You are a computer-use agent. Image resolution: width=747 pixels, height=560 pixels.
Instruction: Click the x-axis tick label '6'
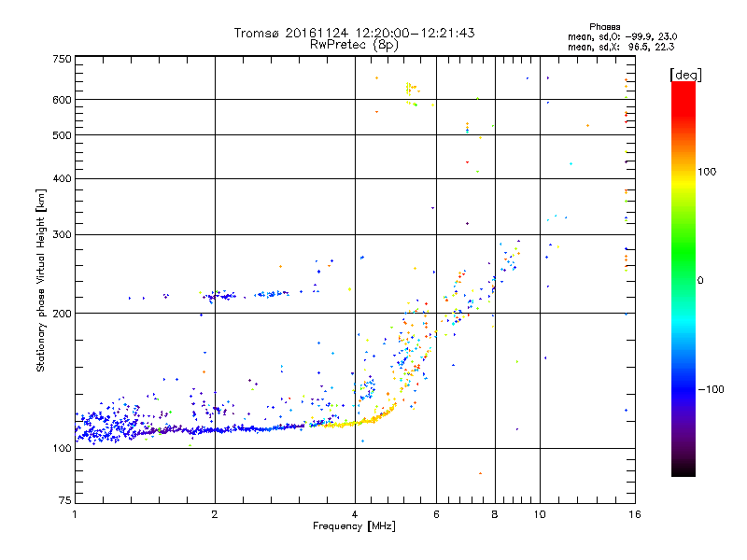click(436, 514)
